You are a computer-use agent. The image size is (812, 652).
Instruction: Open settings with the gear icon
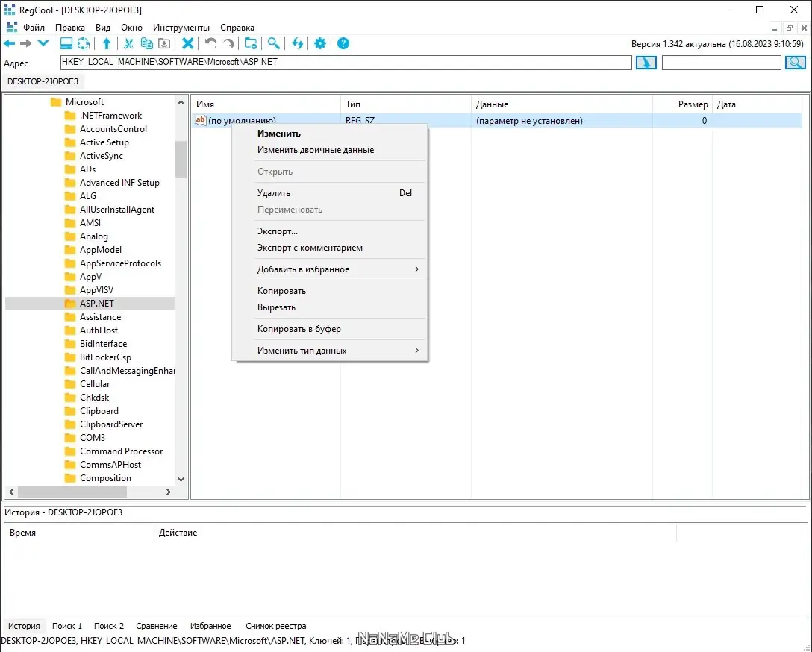click(x=320, y=44)
